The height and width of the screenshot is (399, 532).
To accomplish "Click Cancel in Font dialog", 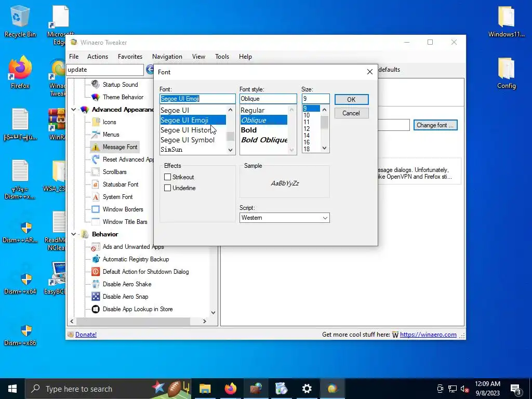I will coord(351,113).
